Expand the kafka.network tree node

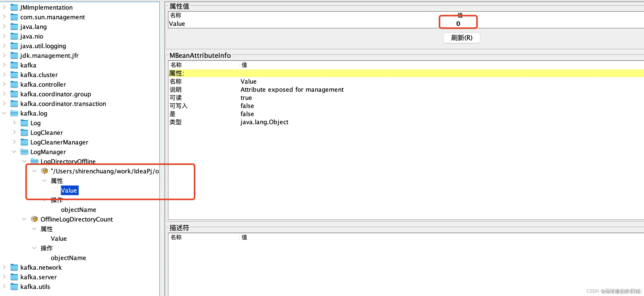pyautogui.click(x=4, y=267)
